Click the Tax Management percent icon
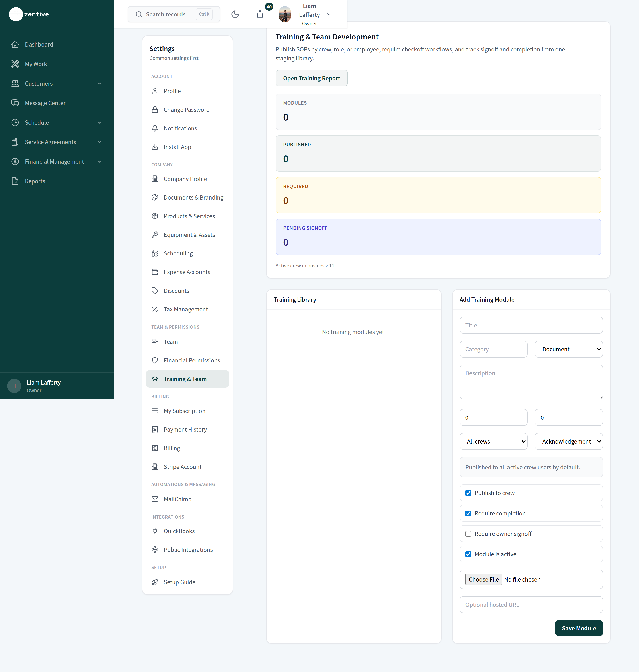Screen dimensions: 639x672 [155, 309]
